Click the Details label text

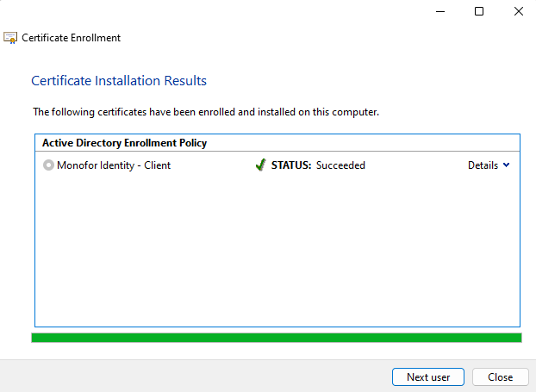(x=483, y=165)
